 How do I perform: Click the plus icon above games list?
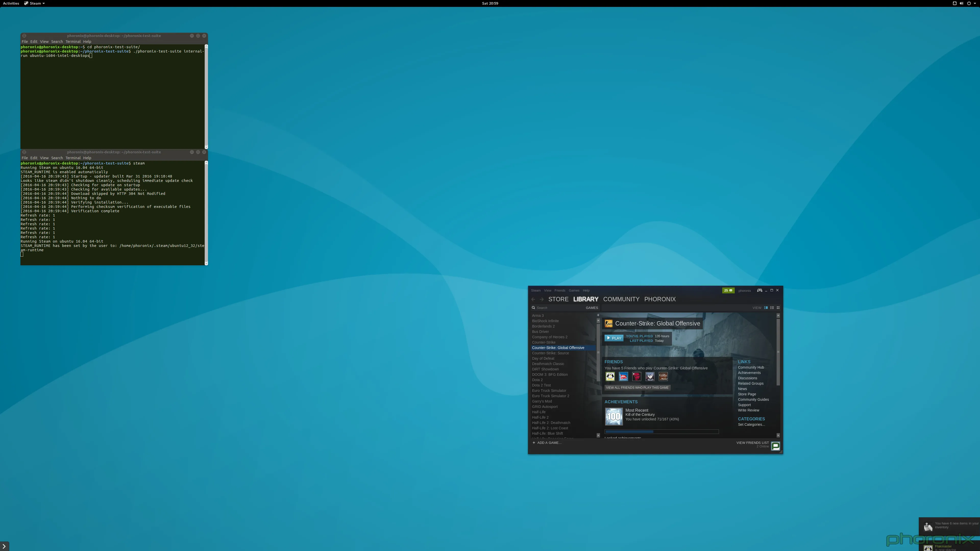pyautogui.click(x=598, y=315)
